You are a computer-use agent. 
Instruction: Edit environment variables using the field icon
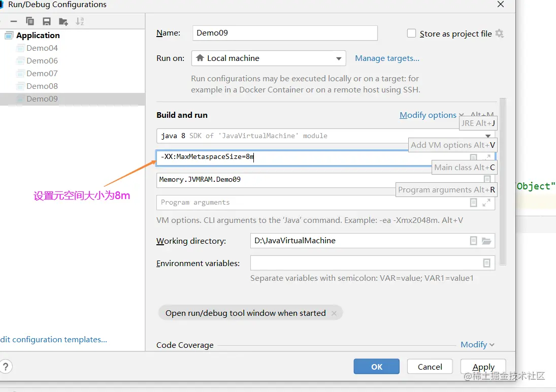486,263
